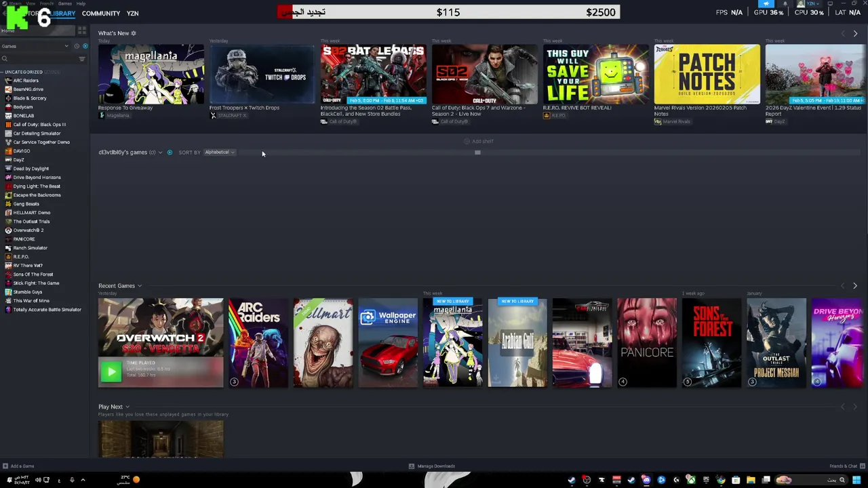The image size is (868, 488).
Task: Switch library to grid collections view
Action: click(x=82, y=31)
